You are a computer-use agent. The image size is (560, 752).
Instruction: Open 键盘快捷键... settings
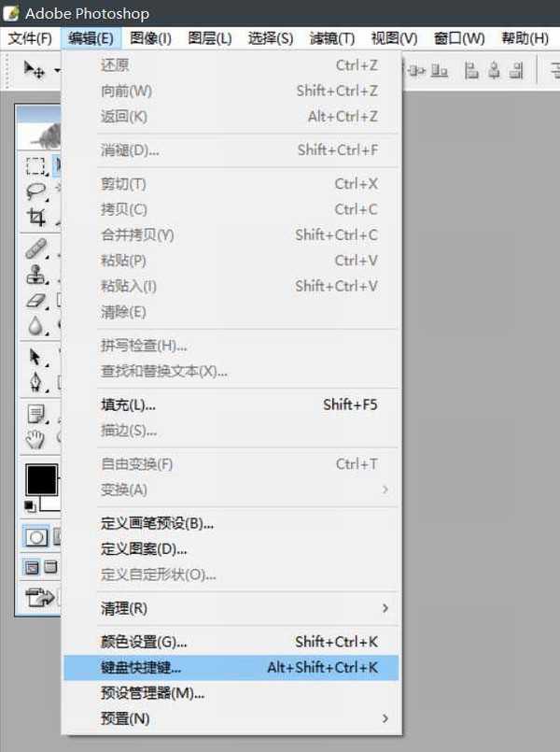coord(231,668)
